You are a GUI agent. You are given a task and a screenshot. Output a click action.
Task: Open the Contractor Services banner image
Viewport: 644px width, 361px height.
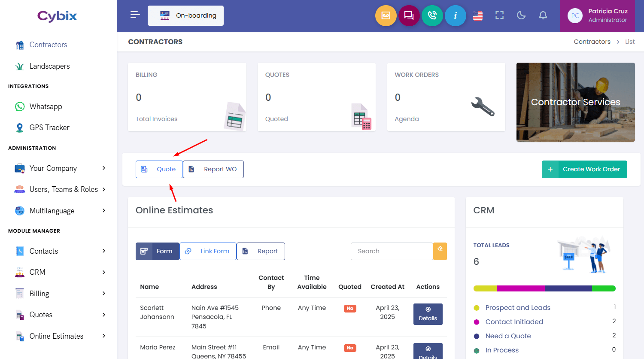click(x=576, y=102)
